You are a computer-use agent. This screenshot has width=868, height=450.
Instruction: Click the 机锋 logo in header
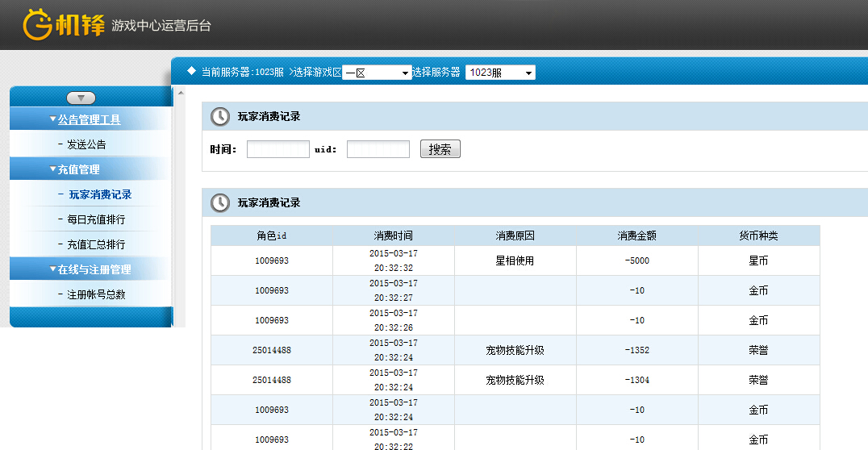pyautogui.click(x=64, y=25)
